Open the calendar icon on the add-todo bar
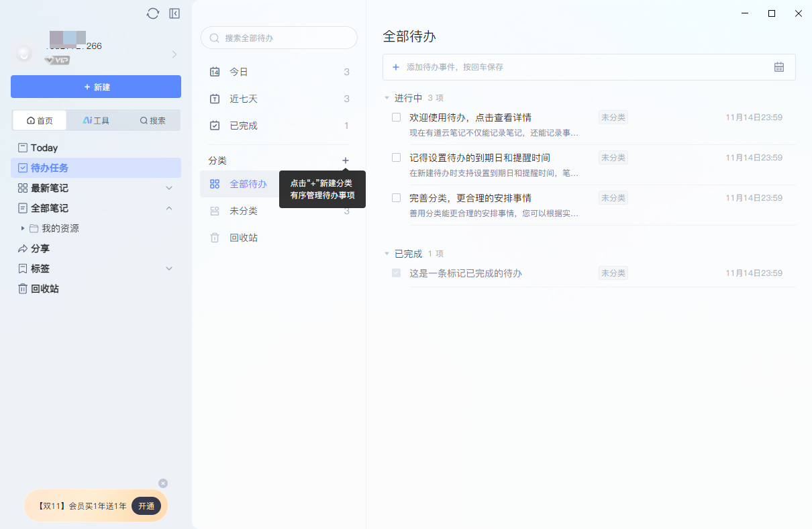Viewport: 812px width, 529px height. coord(778,67)
